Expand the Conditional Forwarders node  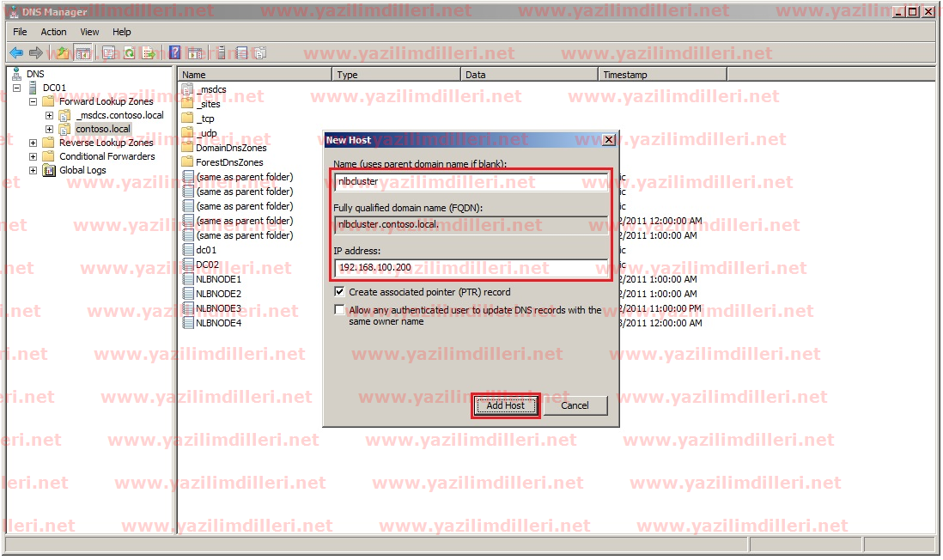(x=33, y=156)
